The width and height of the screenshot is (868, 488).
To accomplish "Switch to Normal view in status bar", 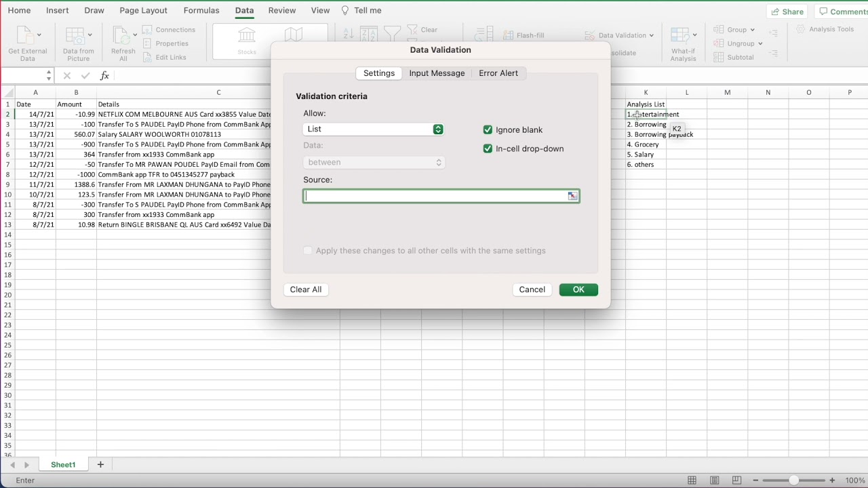I will coord(692,481).
